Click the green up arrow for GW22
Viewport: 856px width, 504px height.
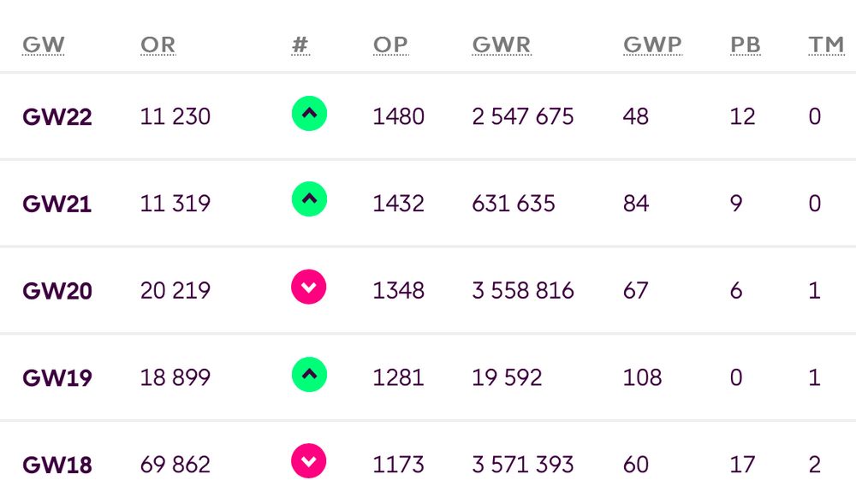tap(309, 114)
